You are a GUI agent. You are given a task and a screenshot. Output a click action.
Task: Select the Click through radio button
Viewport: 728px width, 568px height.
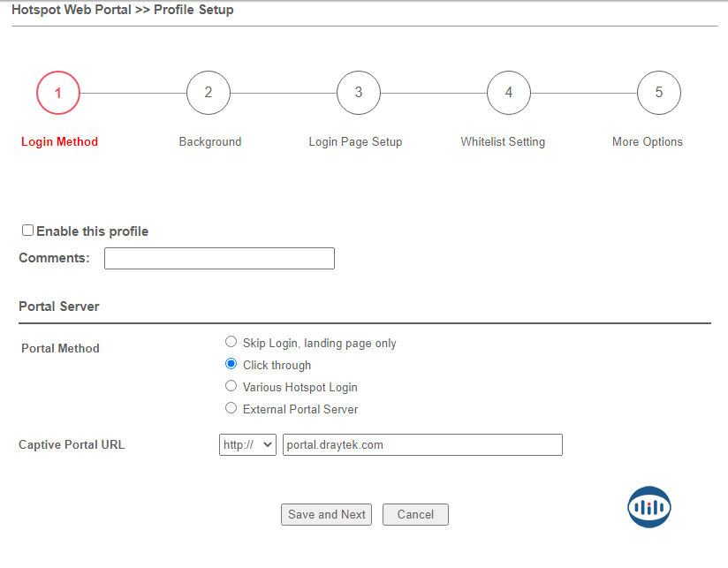231,364
